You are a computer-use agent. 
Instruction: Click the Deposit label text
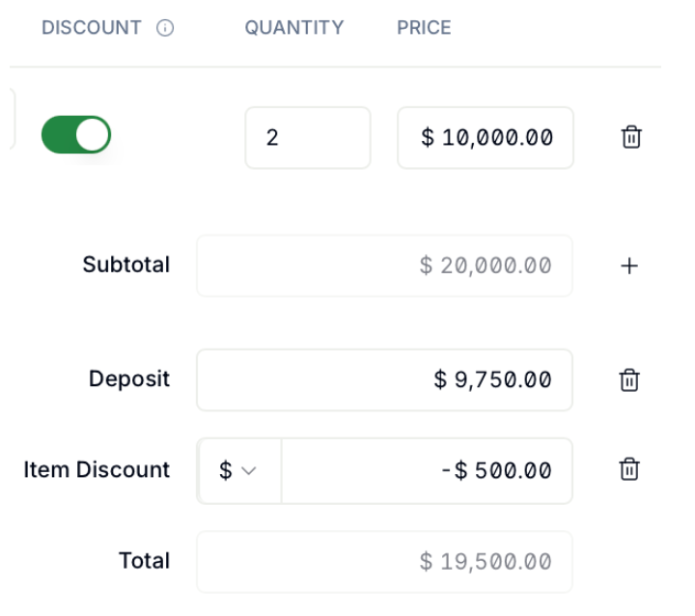[129, 379]
